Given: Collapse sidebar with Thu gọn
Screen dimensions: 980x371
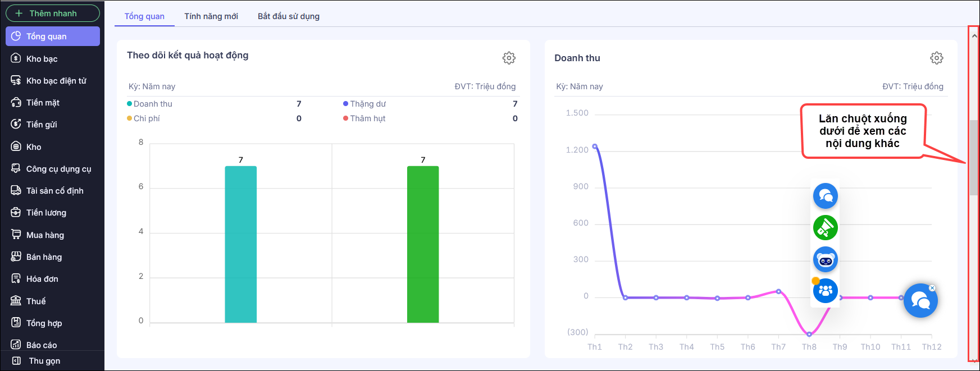Looking at the screenshot, I should point(44,361).
